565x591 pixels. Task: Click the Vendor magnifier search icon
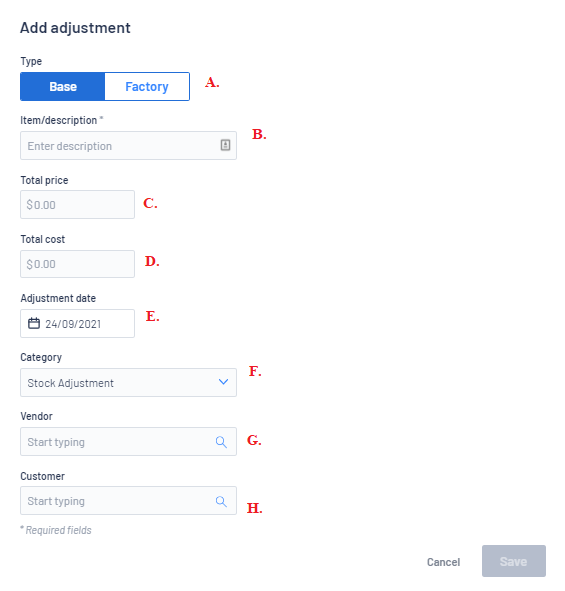(221, 442)
